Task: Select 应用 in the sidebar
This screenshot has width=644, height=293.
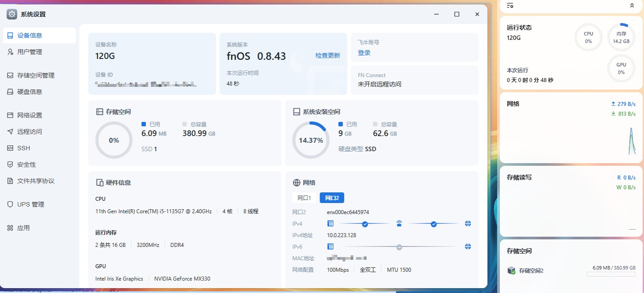Action: pyautogui.click(x=23, y=228)
